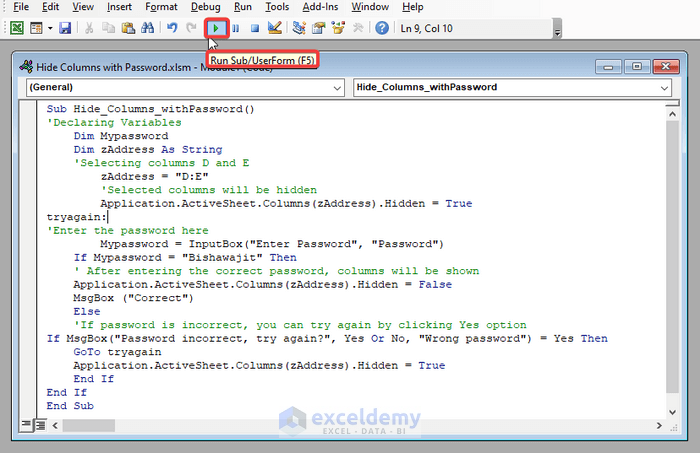Open the Edit menu
The image size is (700, 453).
point(50,7)
